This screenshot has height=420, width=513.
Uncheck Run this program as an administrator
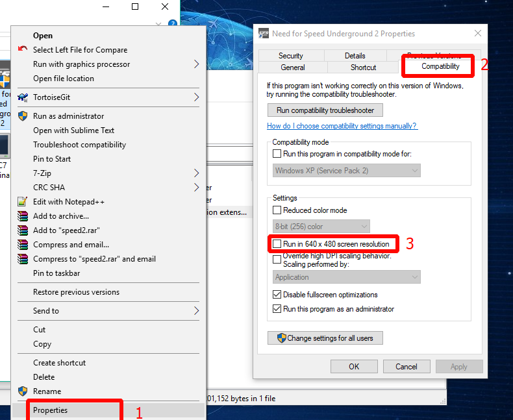pyautogui.click(x=277, y=309)
